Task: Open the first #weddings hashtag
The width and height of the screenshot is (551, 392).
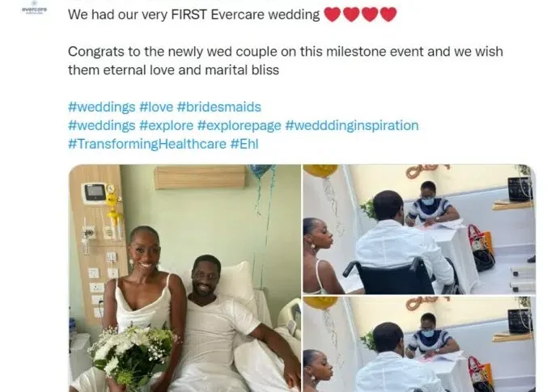Action: (102, 107)
